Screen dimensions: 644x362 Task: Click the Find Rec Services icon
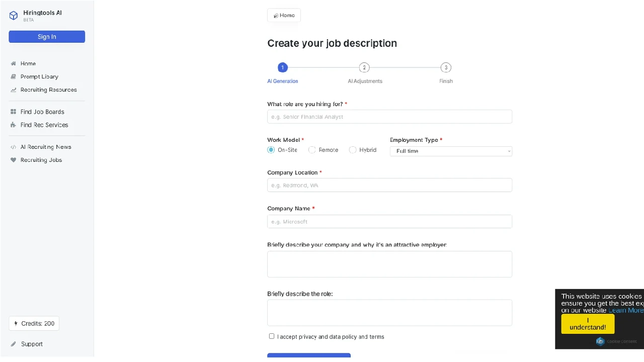pyautogui.click(x=14, y=125)
